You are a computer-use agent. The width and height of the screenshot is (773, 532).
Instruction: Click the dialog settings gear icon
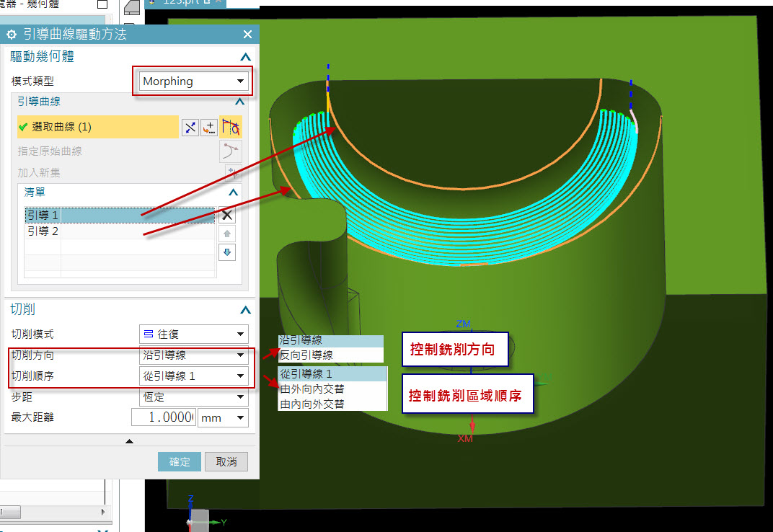(x=11, y=34)
